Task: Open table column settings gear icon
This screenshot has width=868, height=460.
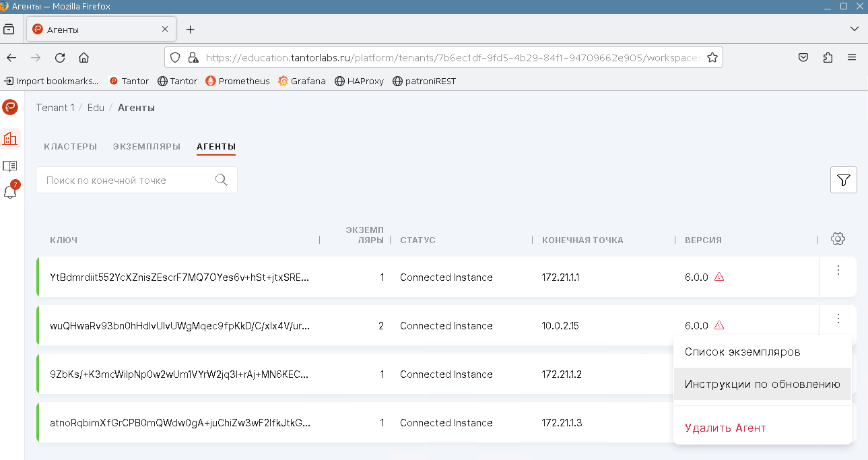Action: point(838,239)
